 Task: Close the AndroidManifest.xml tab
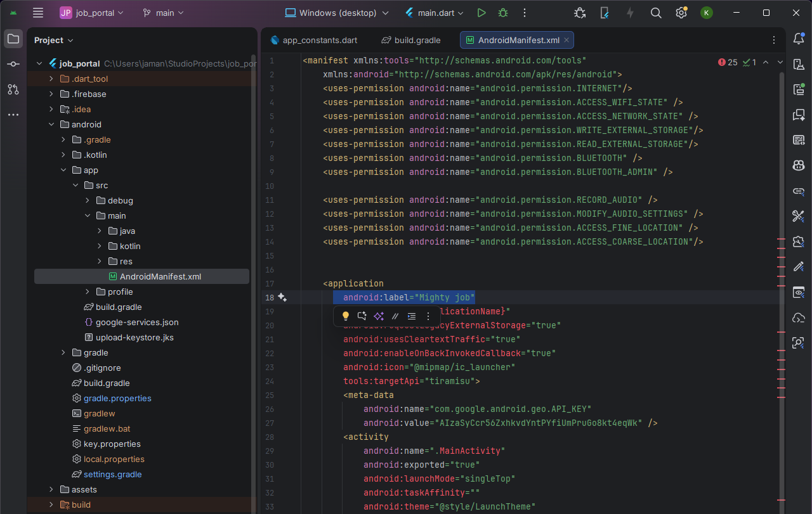pyautogui.click(x=567, y=40)
